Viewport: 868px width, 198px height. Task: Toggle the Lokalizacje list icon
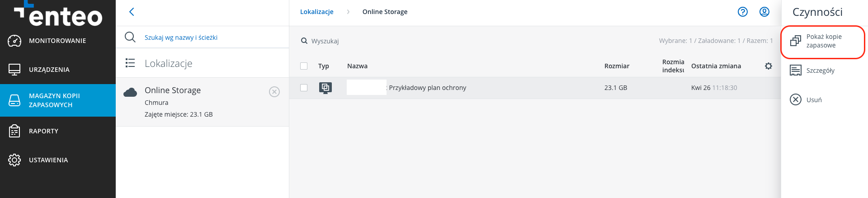point(130,63)
